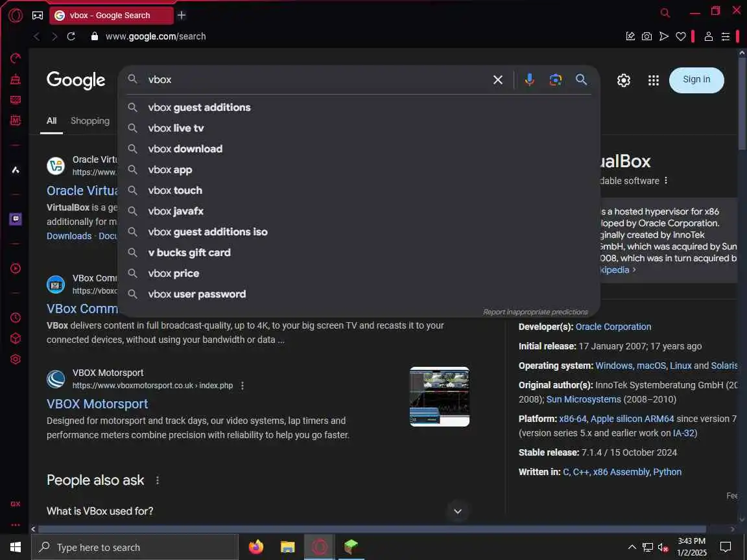Bookmark page with heart icon
The height and width of the screenshot is (560, 747).
(x=681, y=36)
